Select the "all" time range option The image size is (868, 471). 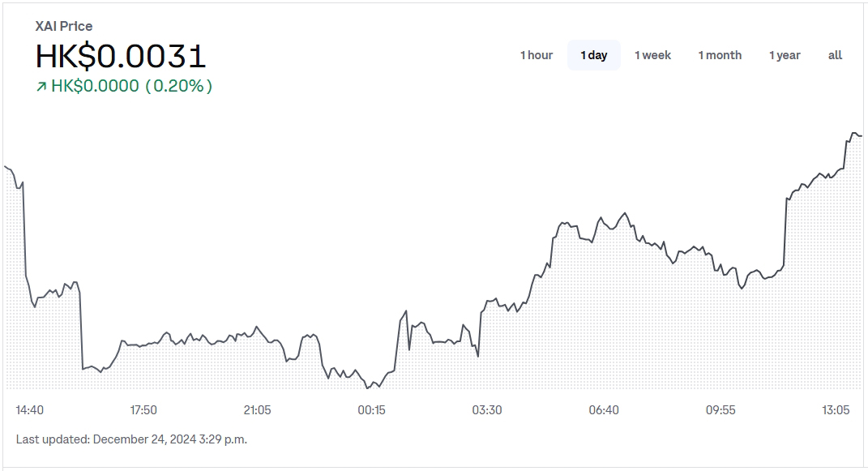(835, 55)
